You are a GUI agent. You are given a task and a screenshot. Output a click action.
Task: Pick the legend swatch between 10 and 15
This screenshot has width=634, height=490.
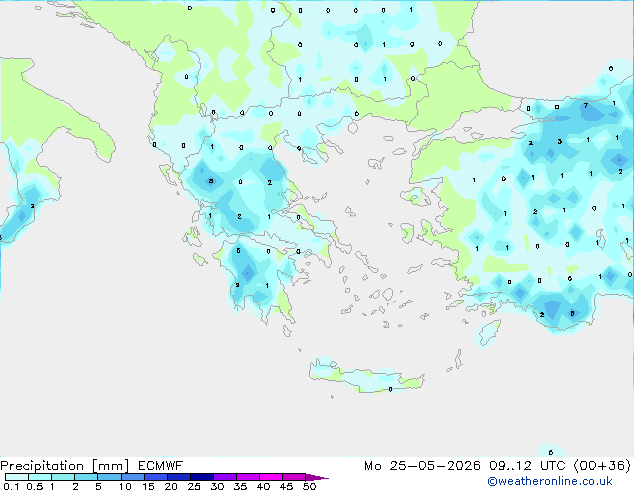133,477
